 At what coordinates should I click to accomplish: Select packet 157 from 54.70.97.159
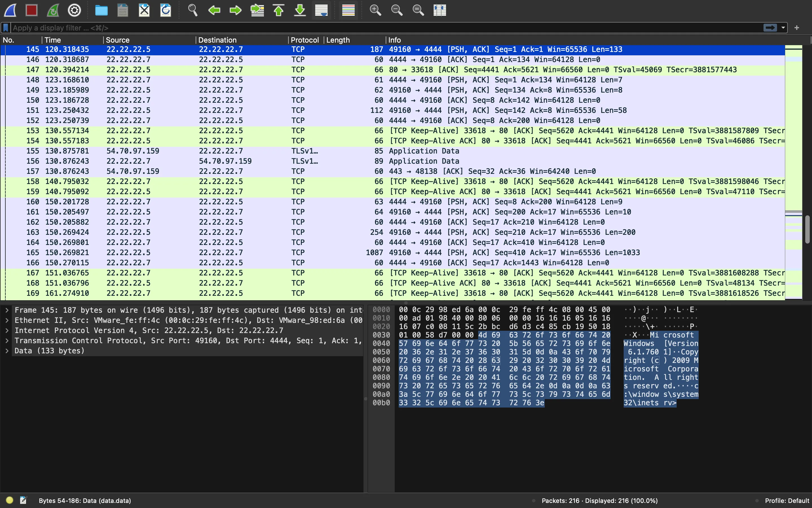click(x=392, y=171)
